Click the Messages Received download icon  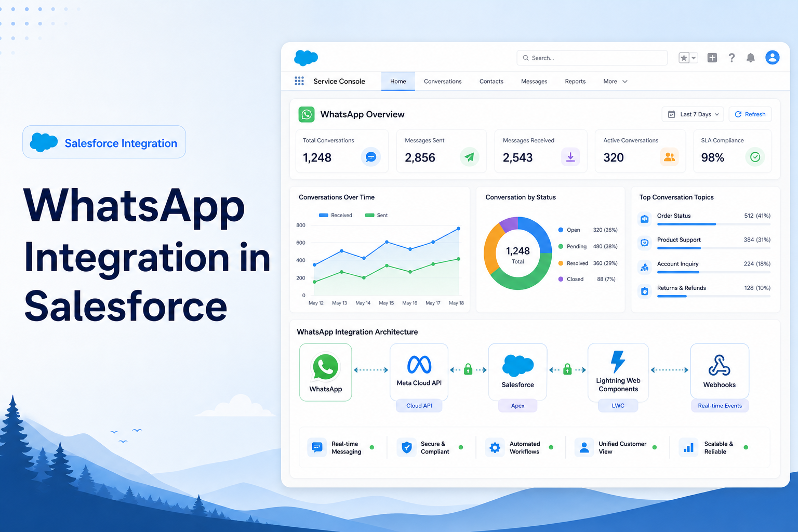coord(570,157)
